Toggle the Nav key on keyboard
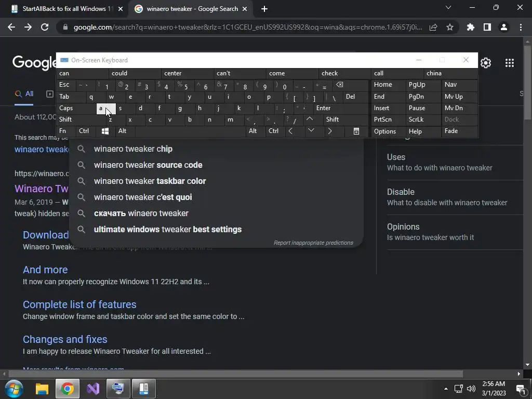 coord(459,85)
